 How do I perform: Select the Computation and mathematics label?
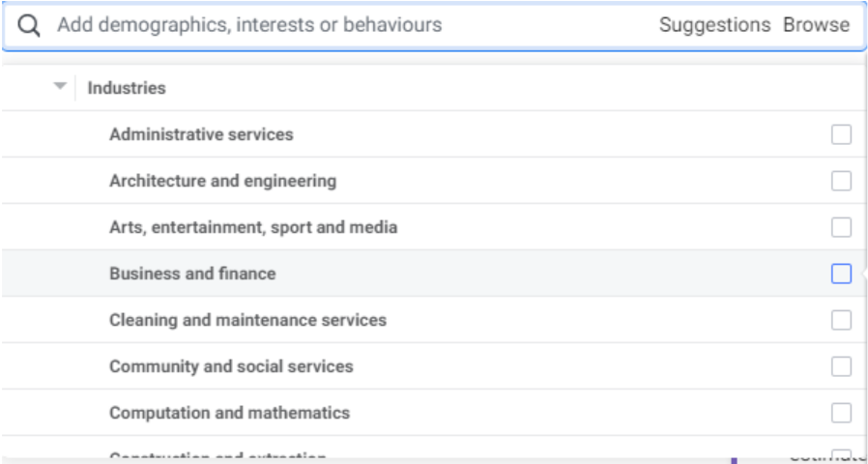click(x=229, y=413)
